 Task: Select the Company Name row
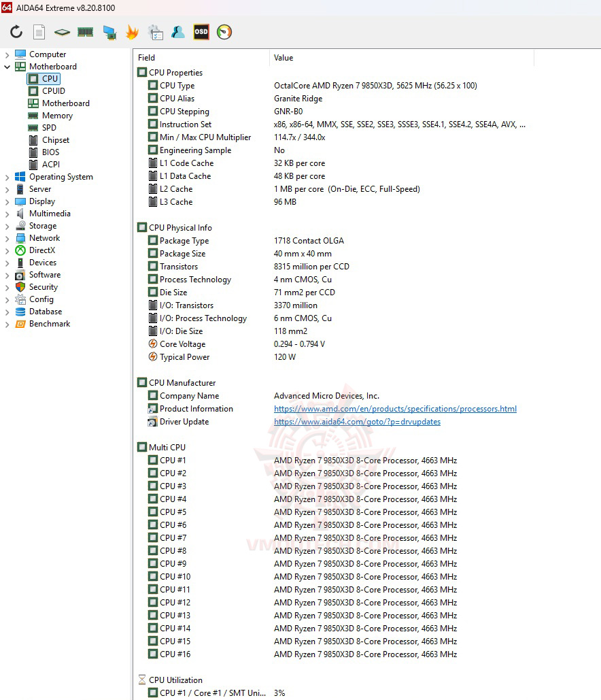[334, 396]
